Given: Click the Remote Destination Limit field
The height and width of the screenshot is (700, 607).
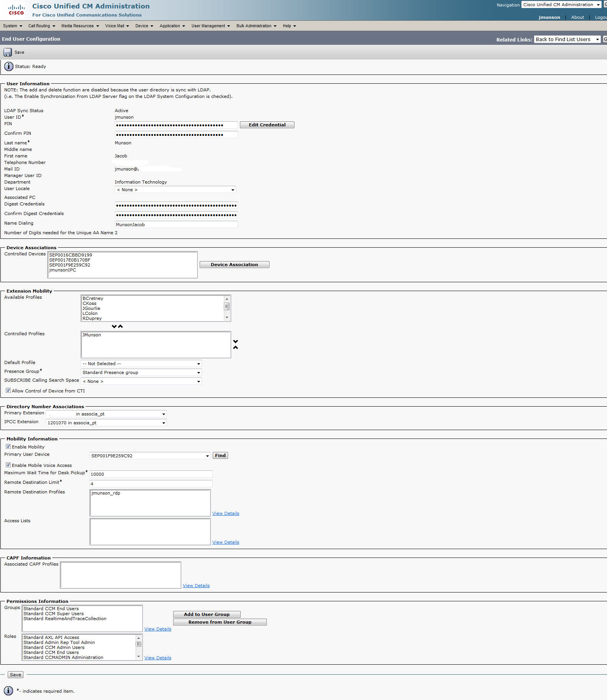Looking at the screenshot, I should tap(151, 484).
